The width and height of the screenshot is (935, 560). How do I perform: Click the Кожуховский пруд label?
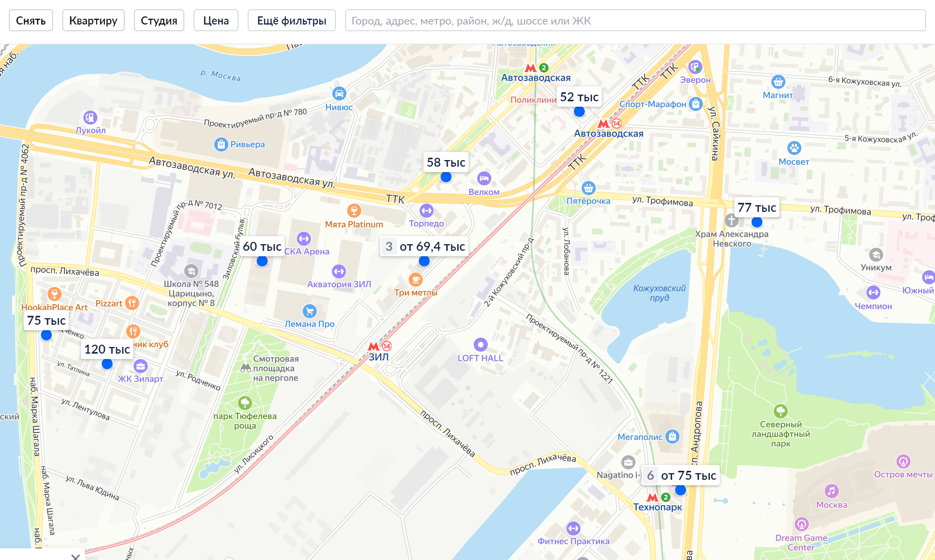click(659, 293)
